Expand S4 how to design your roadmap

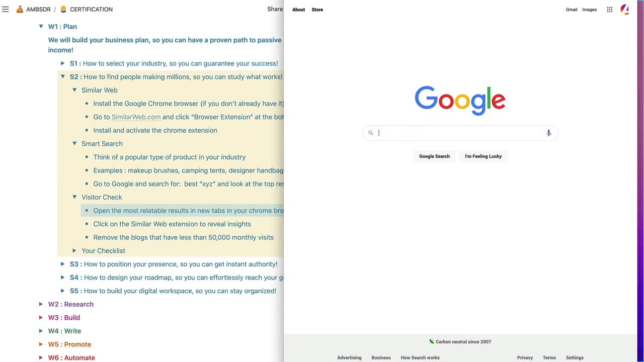(x=63, y=277)
